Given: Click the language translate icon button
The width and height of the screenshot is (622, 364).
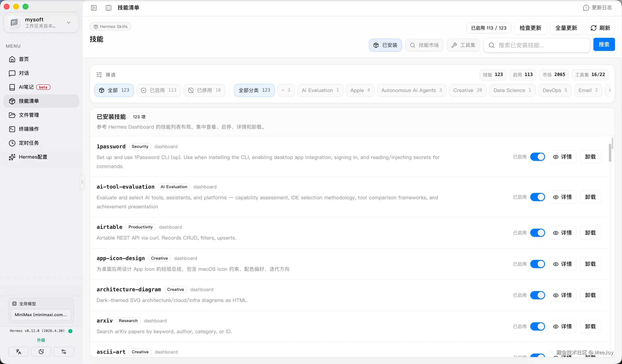Looking at the screenshot, I should tap(19, 352).
